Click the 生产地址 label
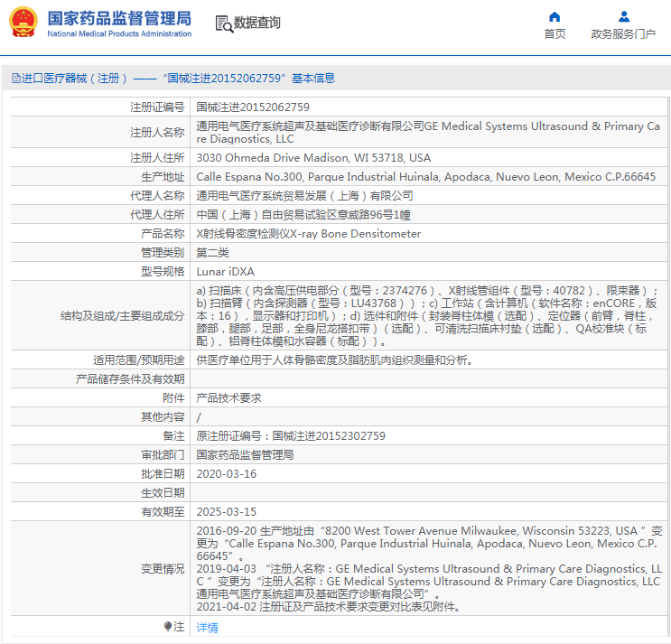Viewport: 671px width, 644px height. click(x=163, y=177)
